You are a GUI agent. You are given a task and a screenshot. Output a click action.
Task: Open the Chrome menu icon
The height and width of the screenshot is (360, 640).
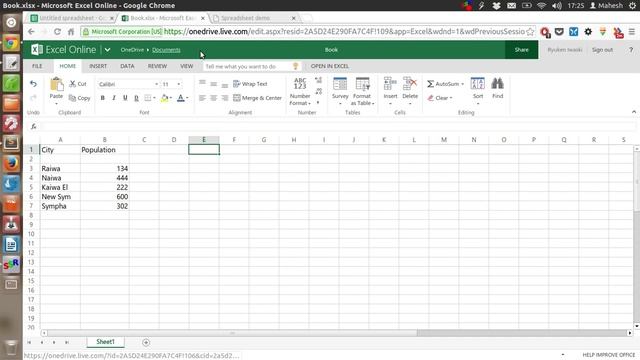[x=631, y=31]
